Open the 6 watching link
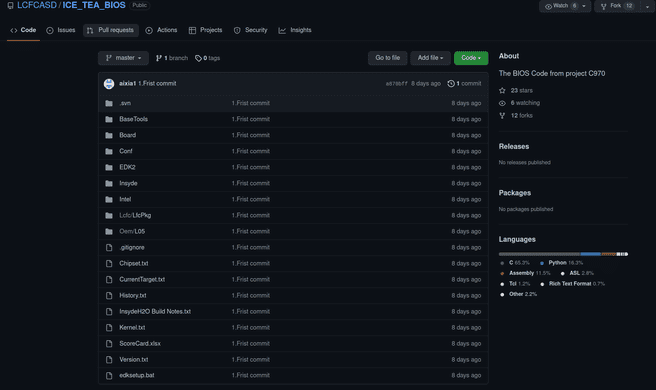Image resolution: width=656 pixels, height=390 pixels. (519, 103)
